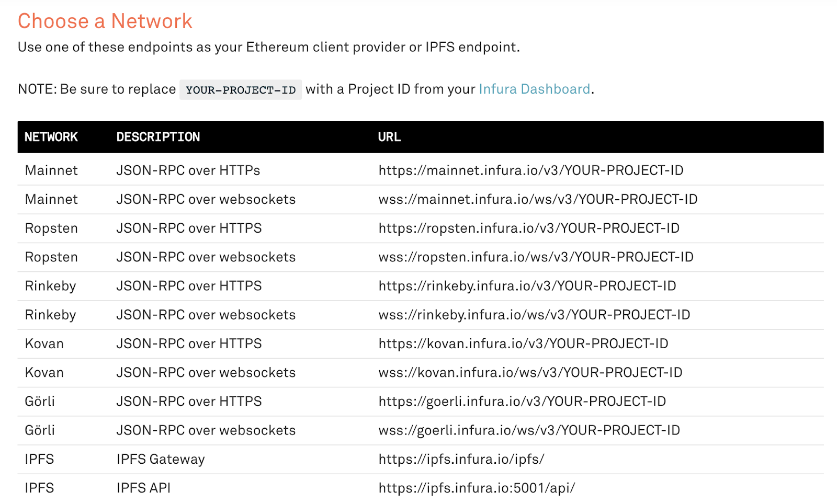Click IPFS in the IPFS Gateway row

39,459
